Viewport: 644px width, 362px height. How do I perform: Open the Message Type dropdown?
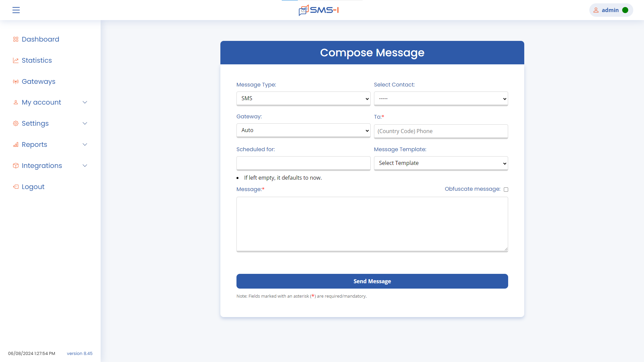tap(303, 99)
